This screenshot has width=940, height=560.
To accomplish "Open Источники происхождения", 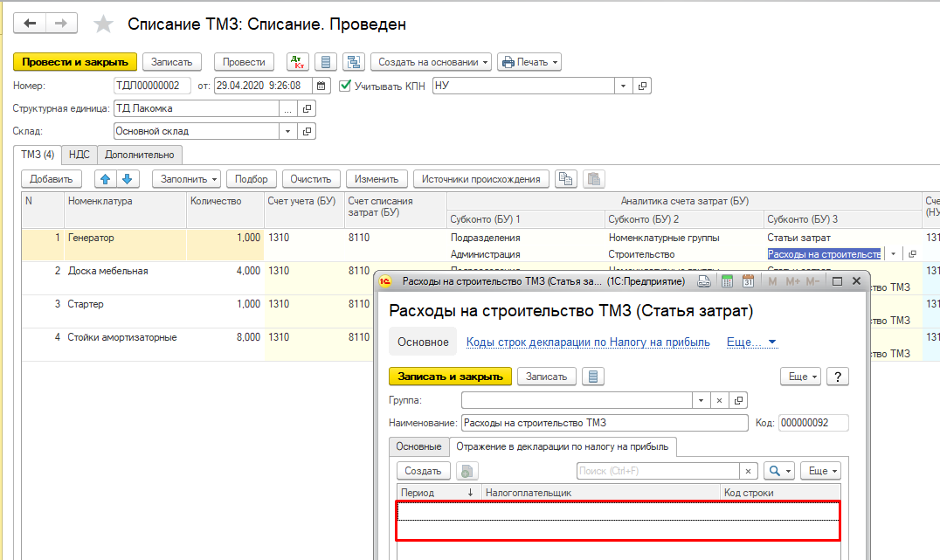I will [x=480, y=179].
